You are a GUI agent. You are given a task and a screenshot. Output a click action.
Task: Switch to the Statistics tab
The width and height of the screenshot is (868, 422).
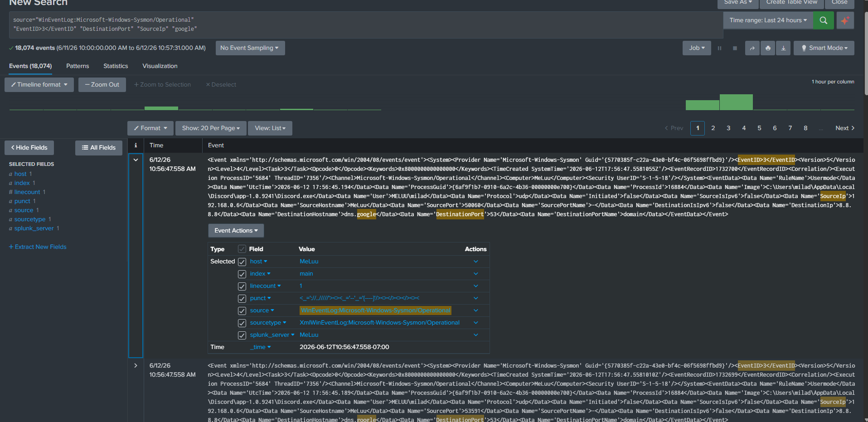point(116,66)
